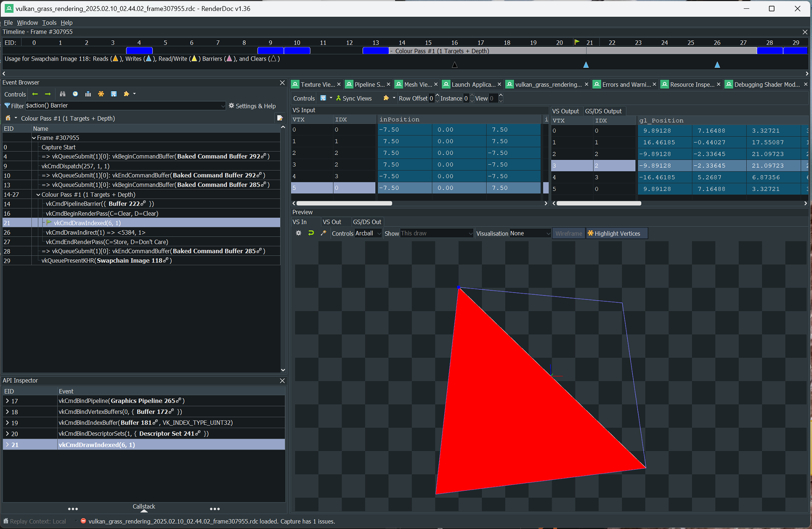Screen dimensions: 812x529
Task: Click the link icon after Graphics Pipeline 265
Action: (x=178, y=400)
